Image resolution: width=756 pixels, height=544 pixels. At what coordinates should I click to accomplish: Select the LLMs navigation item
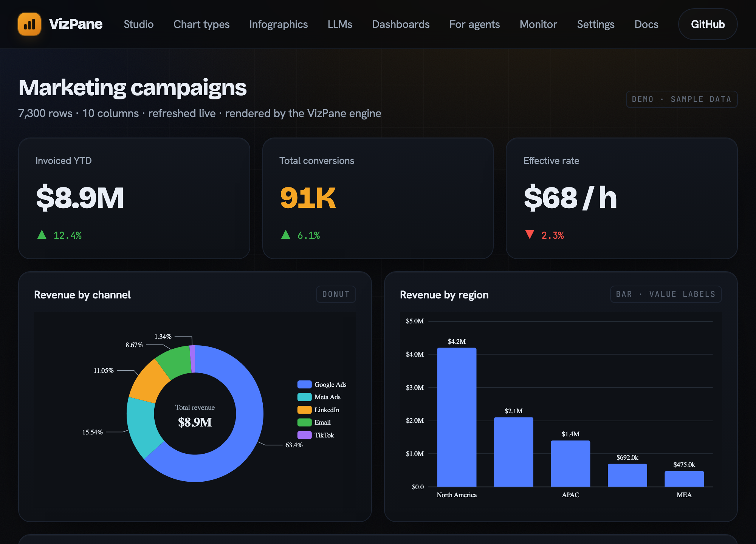pos(340,24)
